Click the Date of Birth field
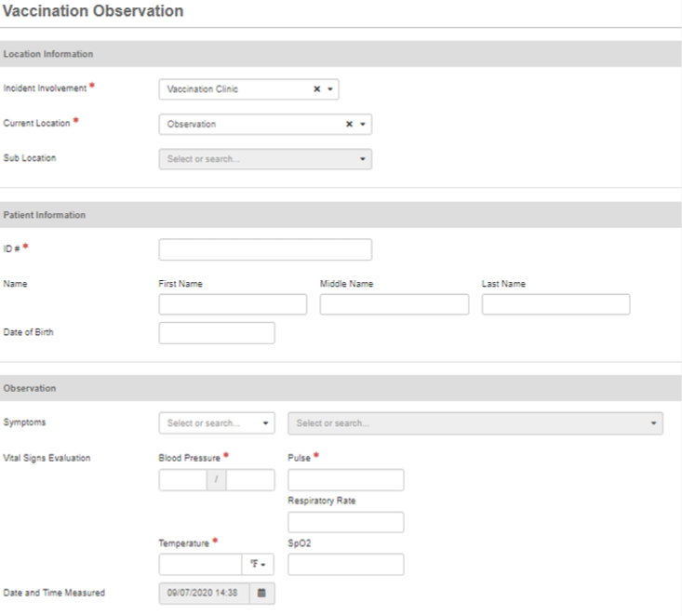The height and width of the screenshot is (616, 682). [x=217, y=333]
